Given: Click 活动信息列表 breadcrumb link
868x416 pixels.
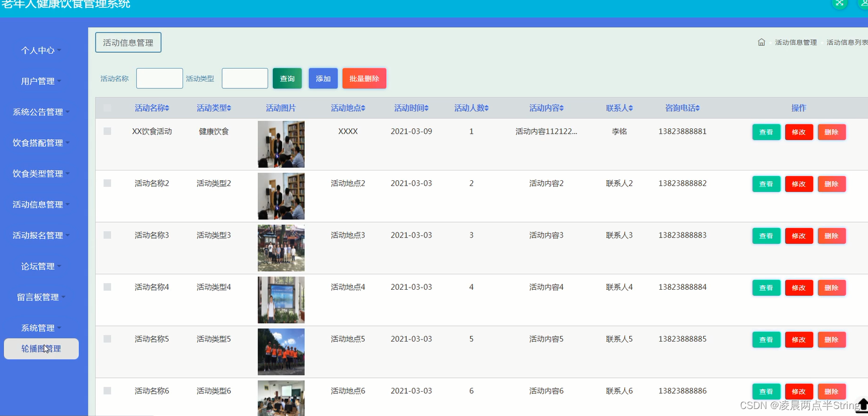Looking at the screenshot, I should (847, 42).
